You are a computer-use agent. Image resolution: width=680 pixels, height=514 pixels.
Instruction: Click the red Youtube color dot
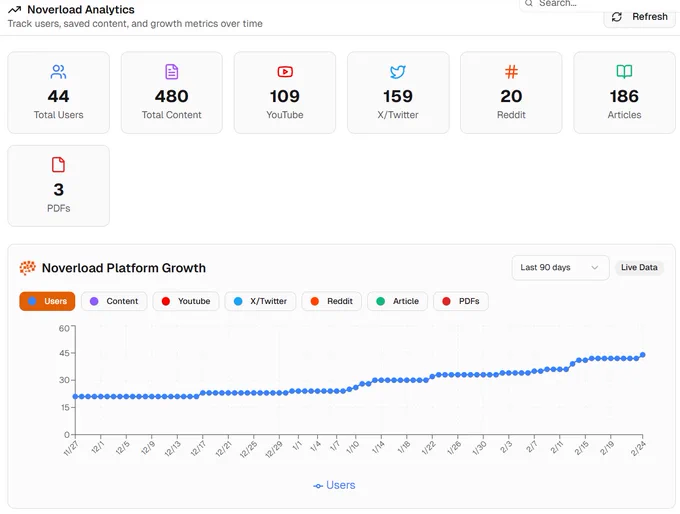pos(166,301)
